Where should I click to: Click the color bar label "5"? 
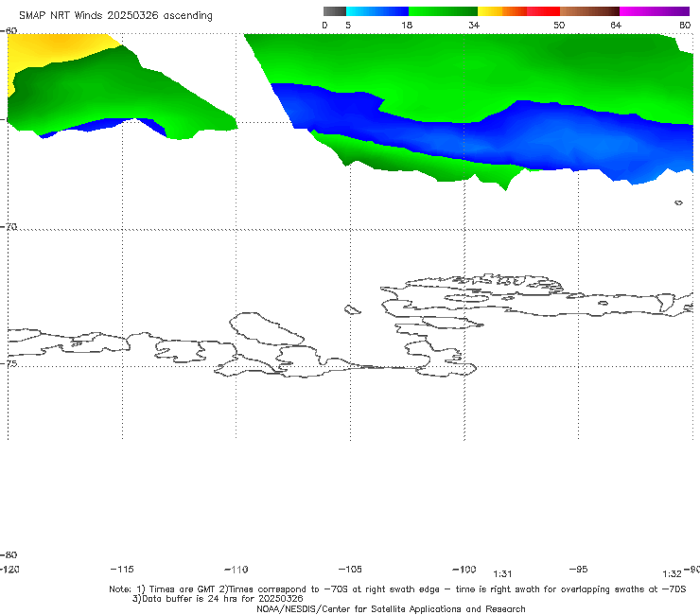point(348,26)
